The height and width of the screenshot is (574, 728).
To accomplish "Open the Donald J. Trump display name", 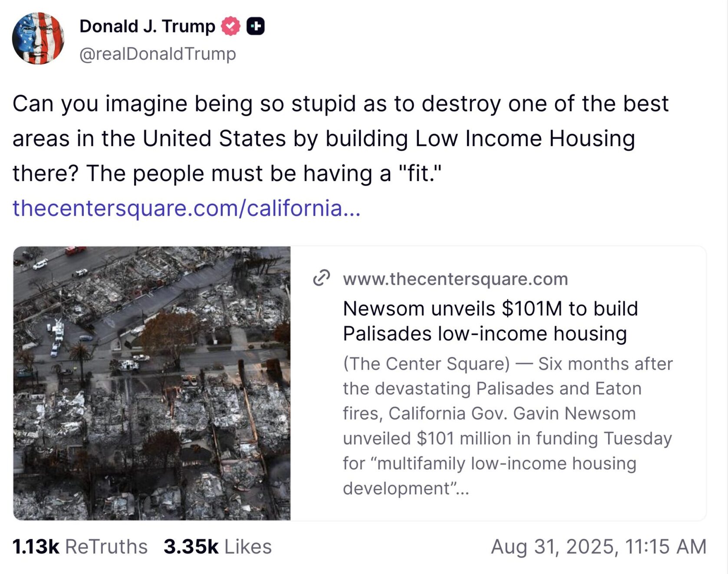I will (x=147, y=26).
